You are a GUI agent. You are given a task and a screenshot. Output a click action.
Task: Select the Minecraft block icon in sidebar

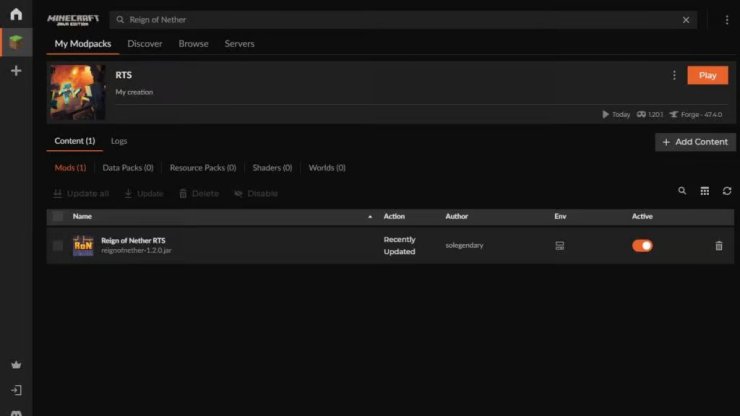(15, 42)
